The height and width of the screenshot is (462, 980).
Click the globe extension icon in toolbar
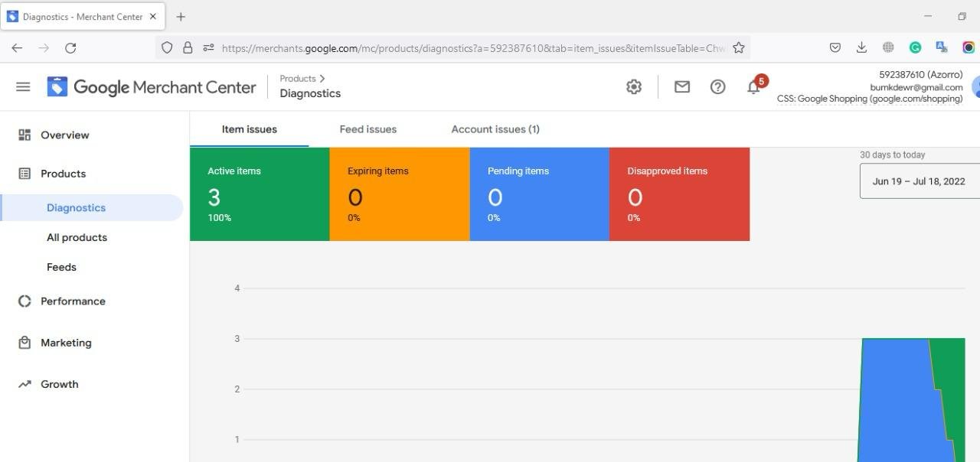tap(888, 47)
